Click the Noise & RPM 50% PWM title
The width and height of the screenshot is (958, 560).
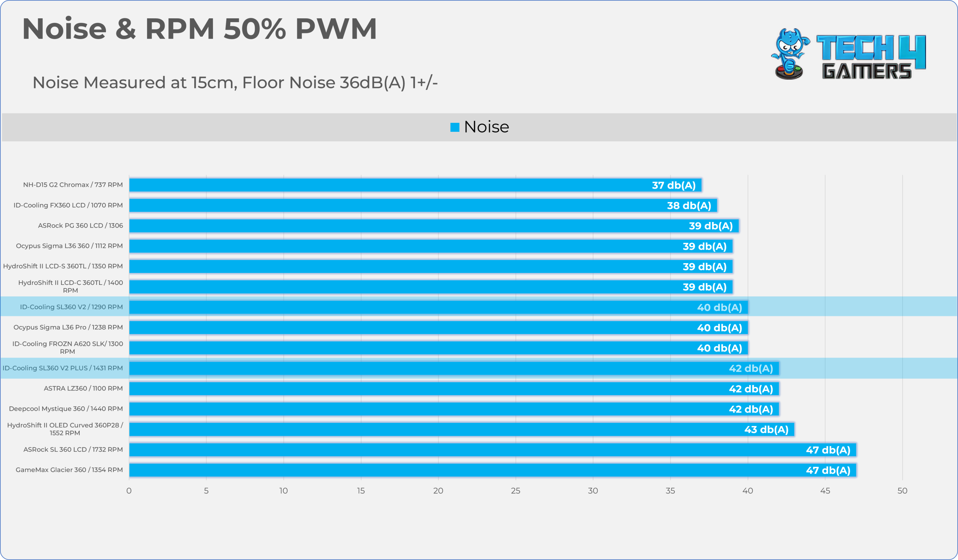tap(199, 28)
